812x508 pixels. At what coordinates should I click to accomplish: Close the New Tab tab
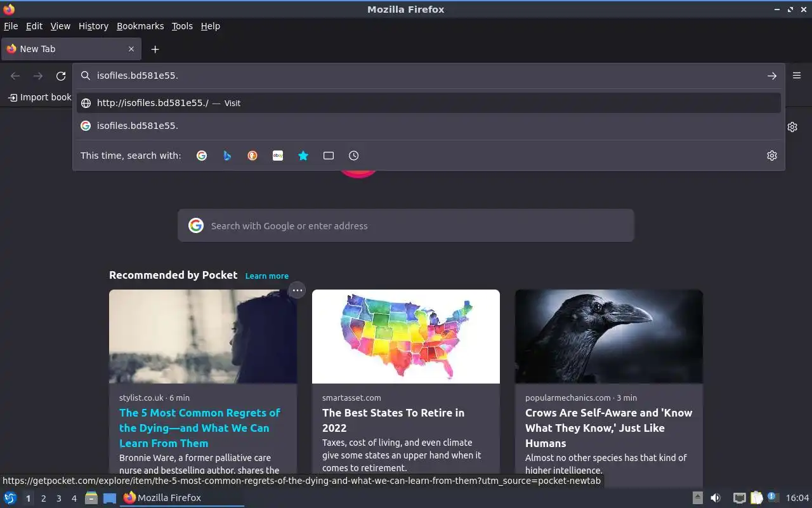(x=131, y=49)
